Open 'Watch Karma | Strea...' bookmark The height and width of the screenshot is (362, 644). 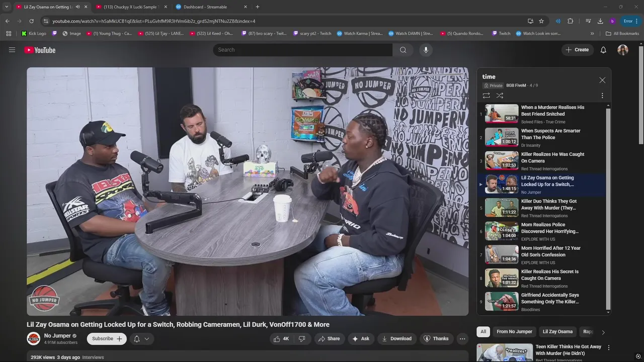[x=360, y=34]
